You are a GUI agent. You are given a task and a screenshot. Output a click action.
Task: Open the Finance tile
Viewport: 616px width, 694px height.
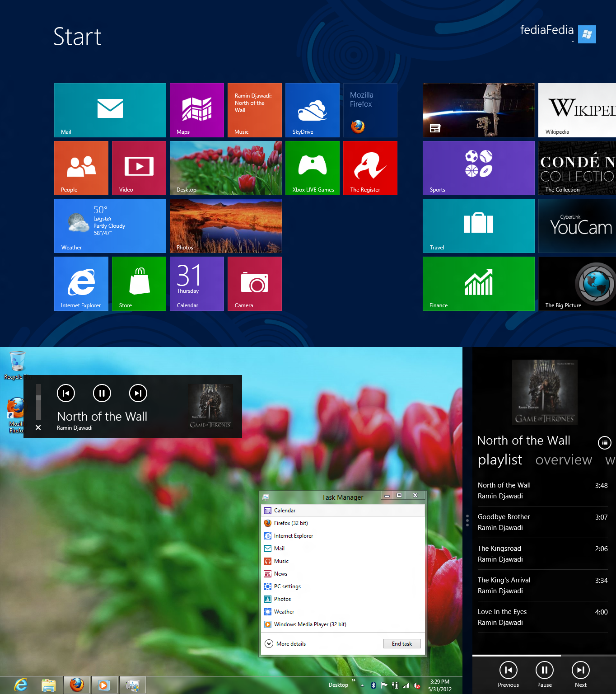click(x=479, y=284)
